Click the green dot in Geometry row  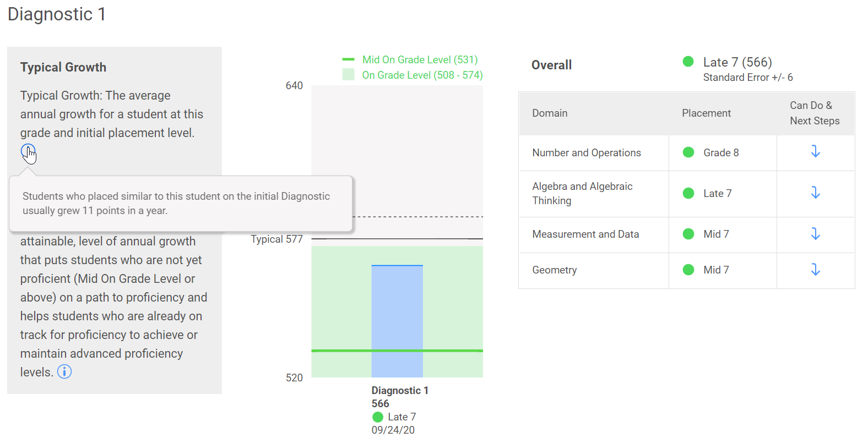tap(688, 270)
